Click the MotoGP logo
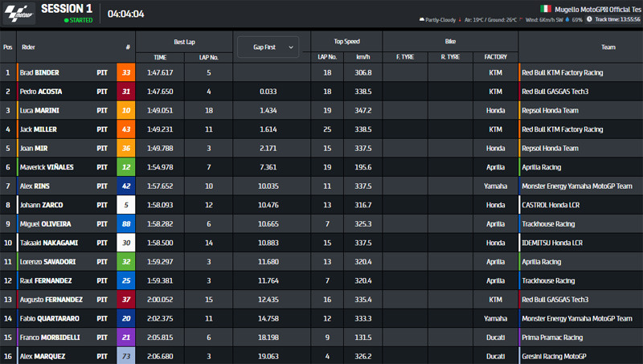The height and width of the screenshot is (364, 643). (18, 13)
